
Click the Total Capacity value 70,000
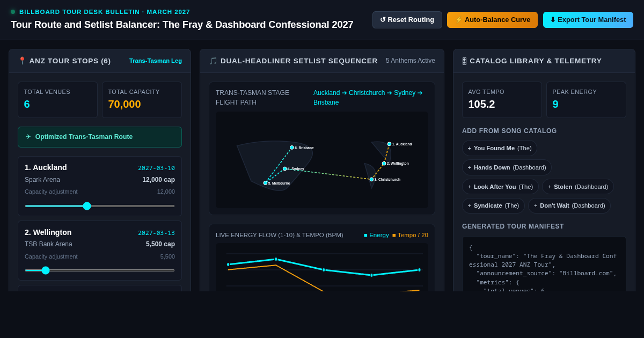(x=125, y=104)
